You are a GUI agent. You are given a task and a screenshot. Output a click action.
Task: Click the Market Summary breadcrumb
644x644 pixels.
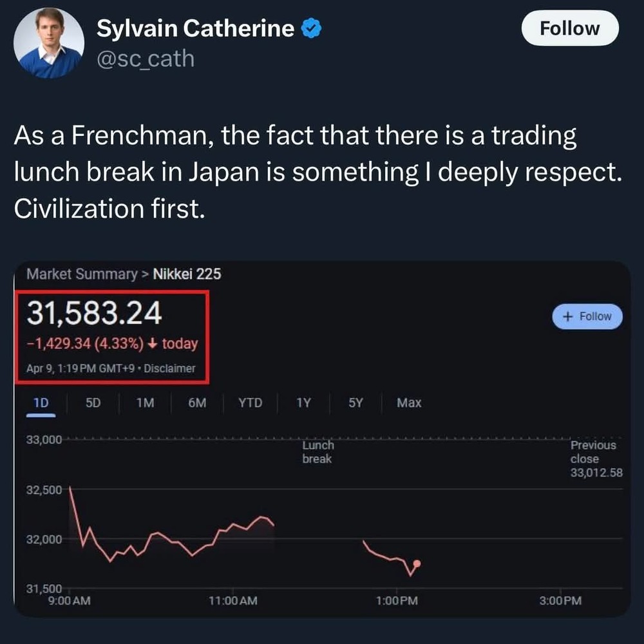point(82,274)
